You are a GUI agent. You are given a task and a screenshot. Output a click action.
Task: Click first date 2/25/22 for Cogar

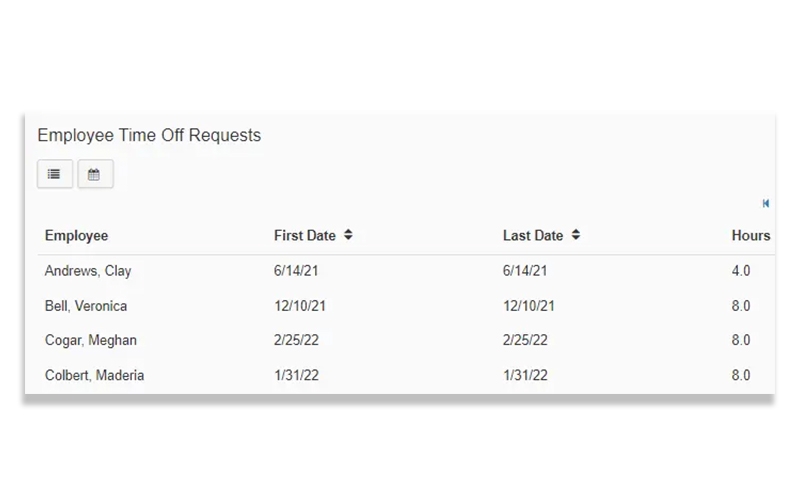point(296,340)
